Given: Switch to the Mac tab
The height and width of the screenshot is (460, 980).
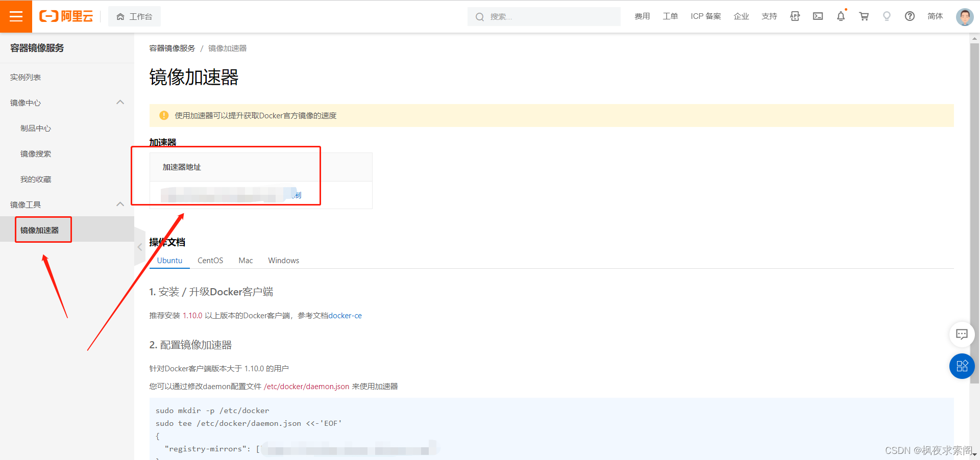Looking at the screenshot, I should pos(246,260).
